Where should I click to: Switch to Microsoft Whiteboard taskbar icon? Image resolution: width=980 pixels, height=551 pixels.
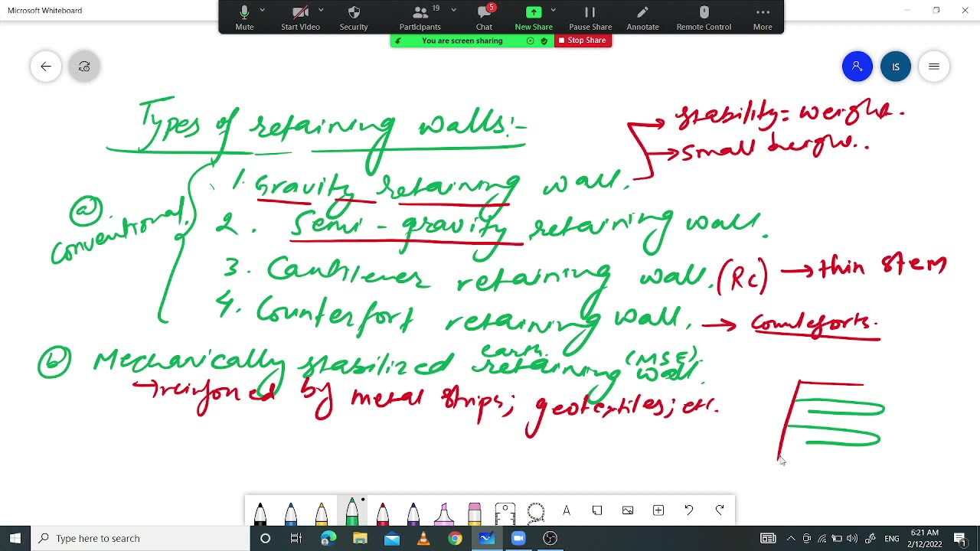(x=487, y=538)
